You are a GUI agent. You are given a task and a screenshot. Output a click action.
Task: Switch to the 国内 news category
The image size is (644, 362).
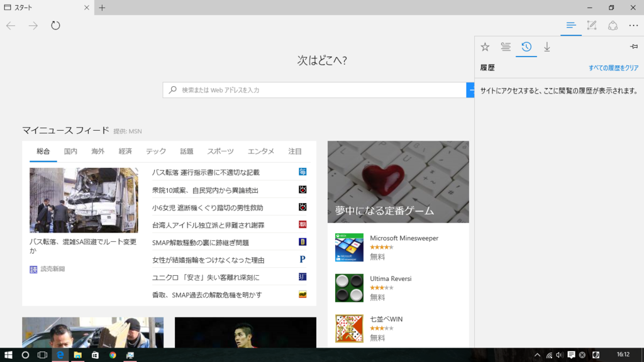click(70, 151)
